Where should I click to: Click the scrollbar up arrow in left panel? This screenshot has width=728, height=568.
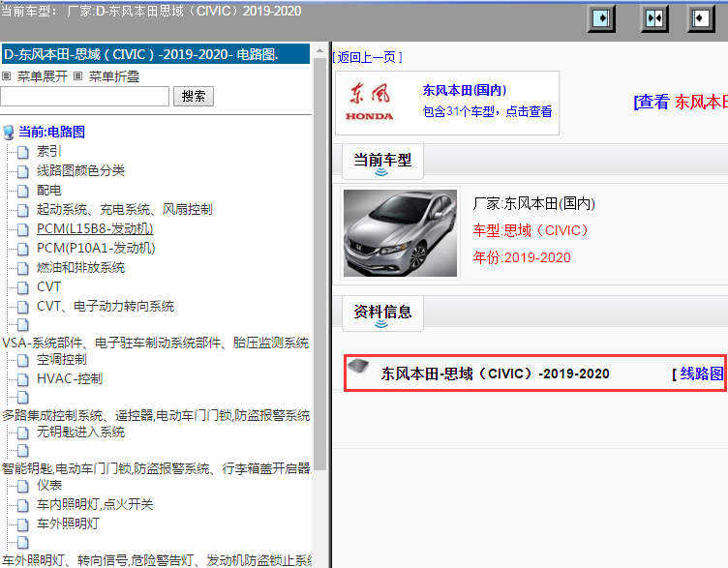(319, 50)
